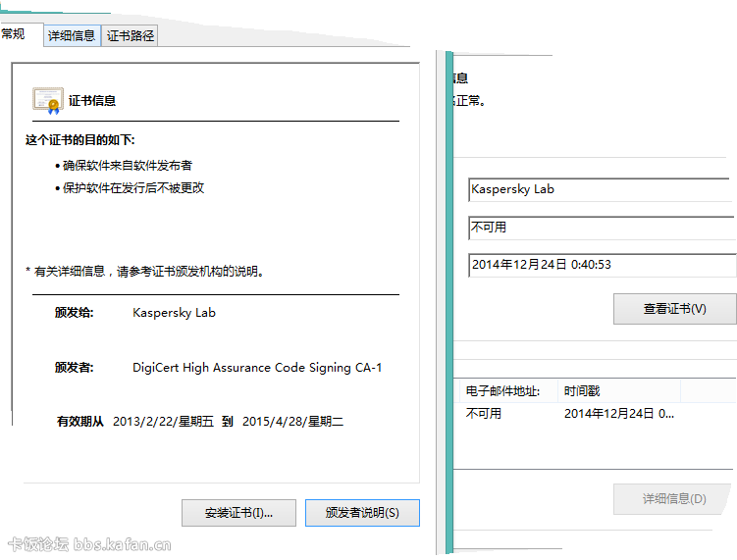The width and height of the screenshot is (737, 560).
Task: Click the issued-to value Kaspersky Lab
Action: click(x=174, y=313)
